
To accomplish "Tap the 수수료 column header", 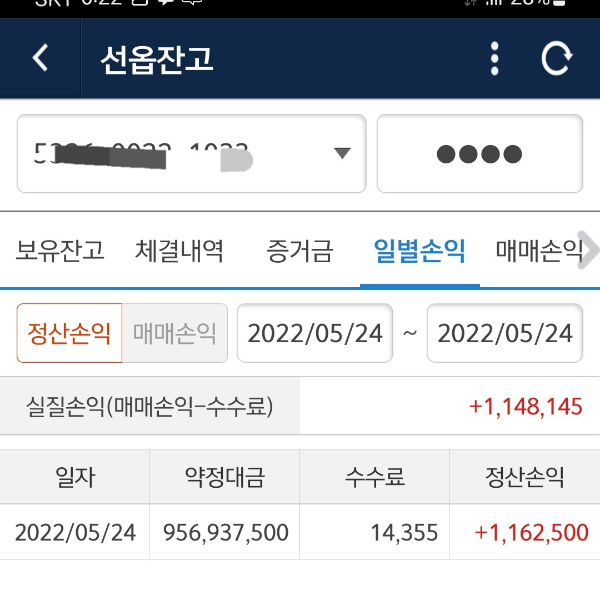I will (x=375, y=477).
